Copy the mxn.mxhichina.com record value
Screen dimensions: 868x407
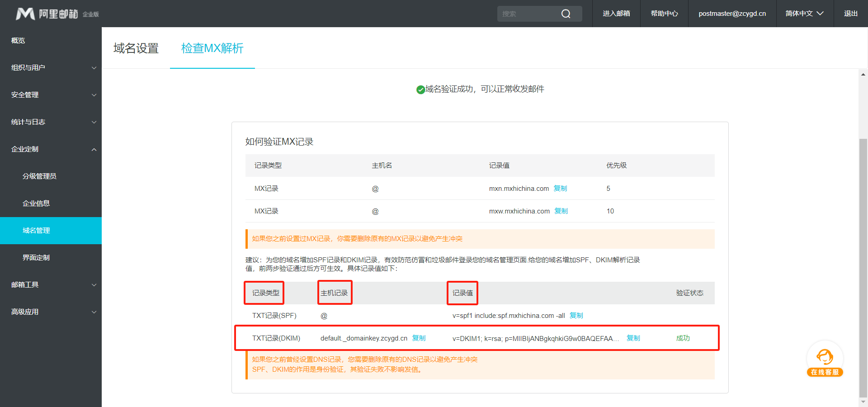pyautogui.click(x=560, y=189)
